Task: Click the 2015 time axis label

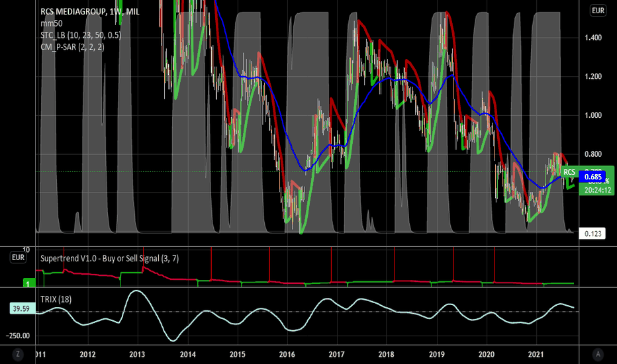Action: (237, 355)
